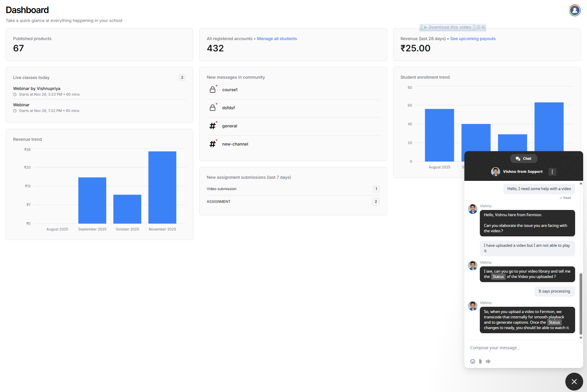
Task: Open the user profile avatar menu
Action: point(575,11)
